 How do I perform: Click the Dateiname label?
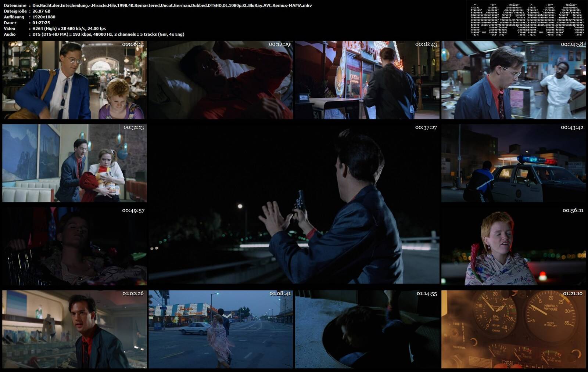[x=15, y=6]
